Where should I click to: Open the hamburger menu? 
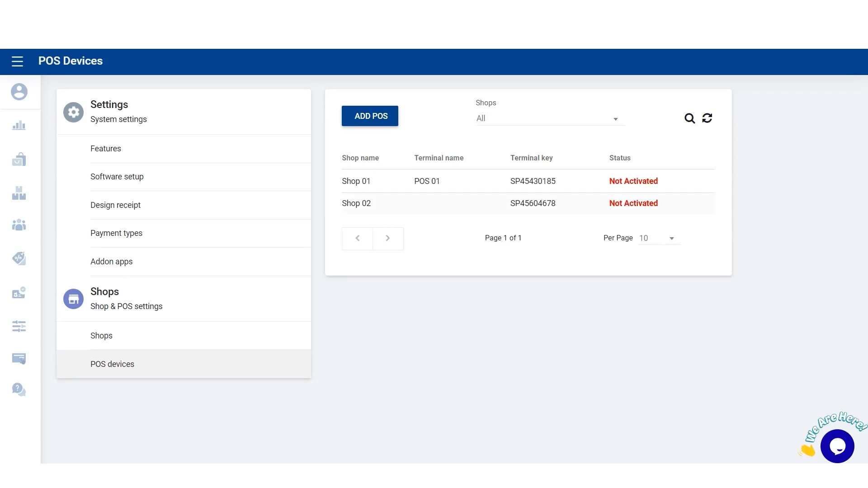tap(17, 61)
